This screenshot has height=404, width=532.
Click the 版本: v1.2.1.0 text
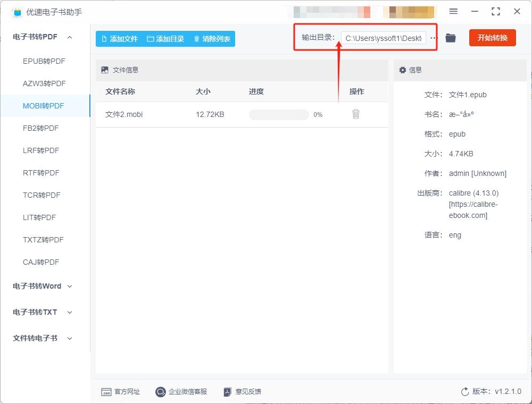point(496,392)
